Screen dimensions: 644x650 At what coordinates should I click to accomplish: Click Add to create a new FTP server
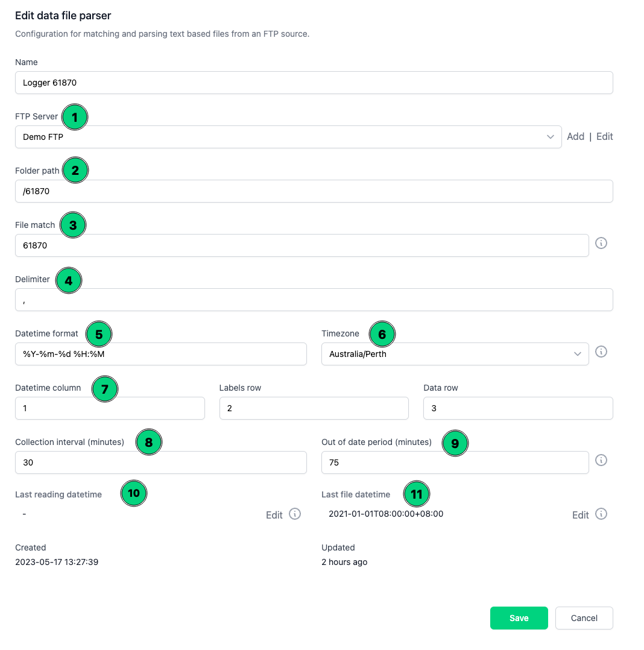click(x=575, y=136)
